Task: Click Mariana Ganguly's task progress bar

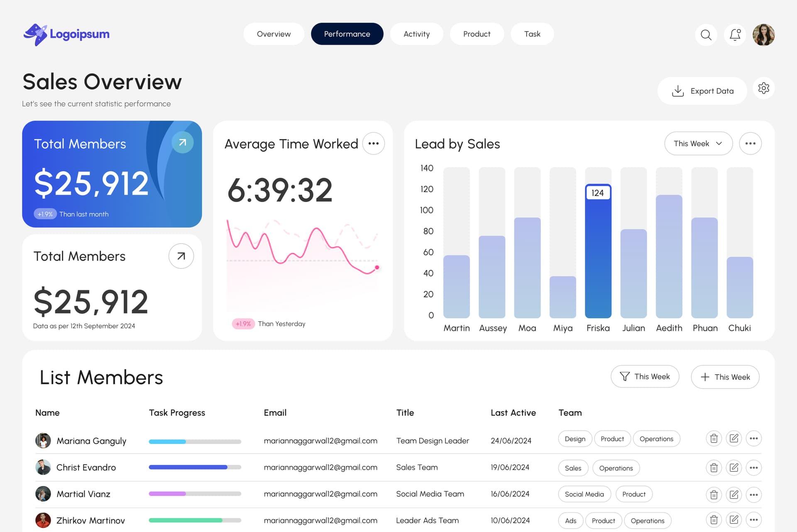Action: [x=195, y=442]
